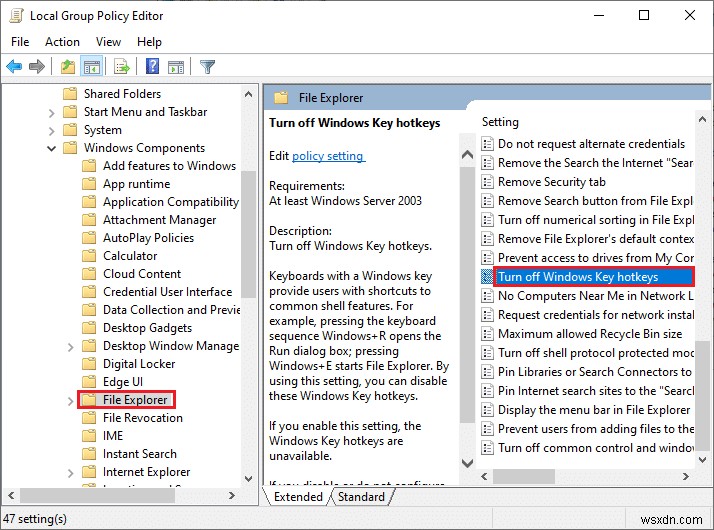The width and height of the screenshot is (714, 530).
Task: Open the policy setting link
Action: pos(328,156)
